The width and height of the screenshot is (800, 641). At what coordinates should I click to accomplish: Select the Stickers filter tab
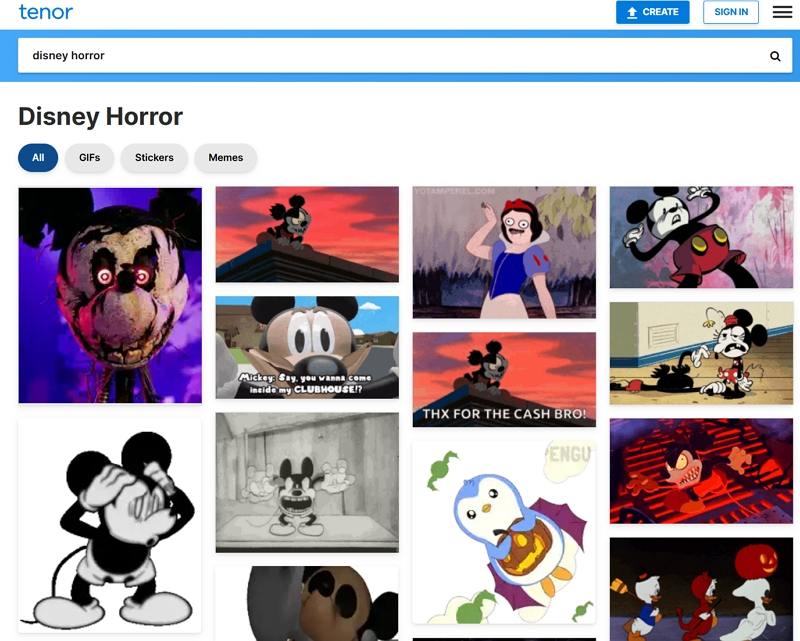click(x=154, y=158)
